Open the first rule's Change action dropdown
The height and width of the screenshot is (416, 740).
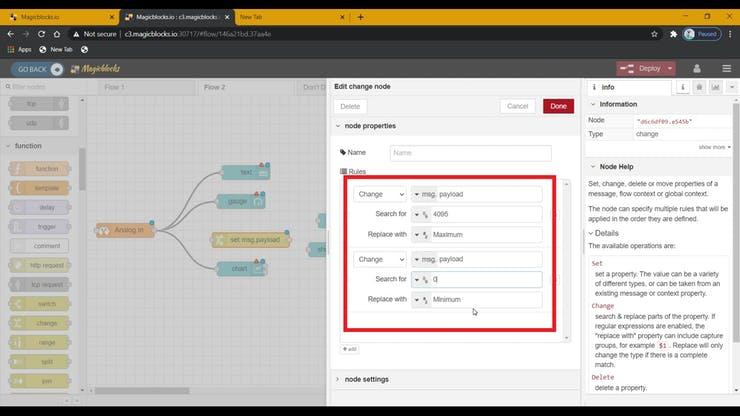[380, 194]
